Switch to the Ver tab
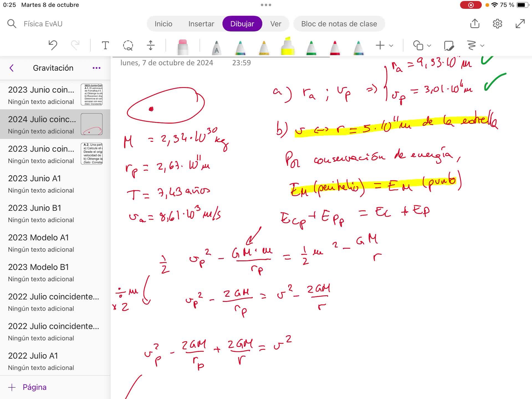 pyautogui.click(x=276, y=24)
